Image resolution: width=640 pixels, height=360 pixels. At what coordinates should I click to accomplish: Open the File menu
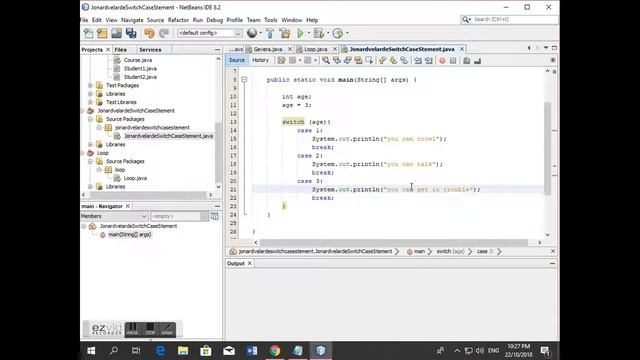[x=84, y=20]
